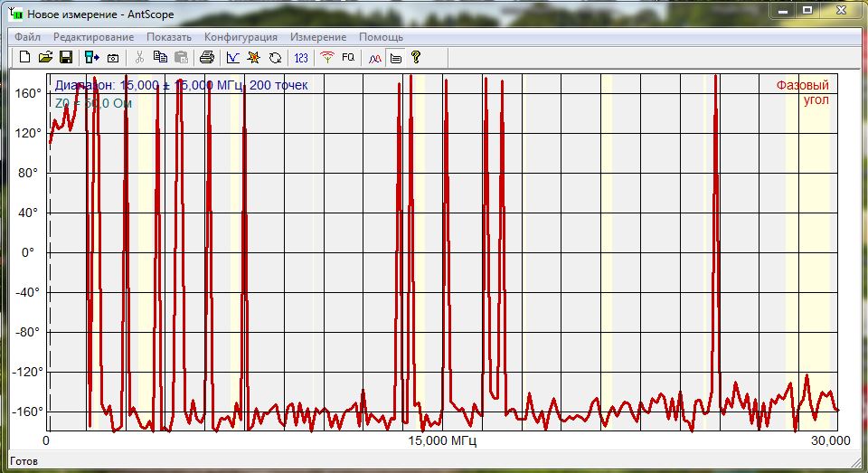Click the FQ frequency icon
This screenshot has width=868, height=473.
(x=348, y=57)
